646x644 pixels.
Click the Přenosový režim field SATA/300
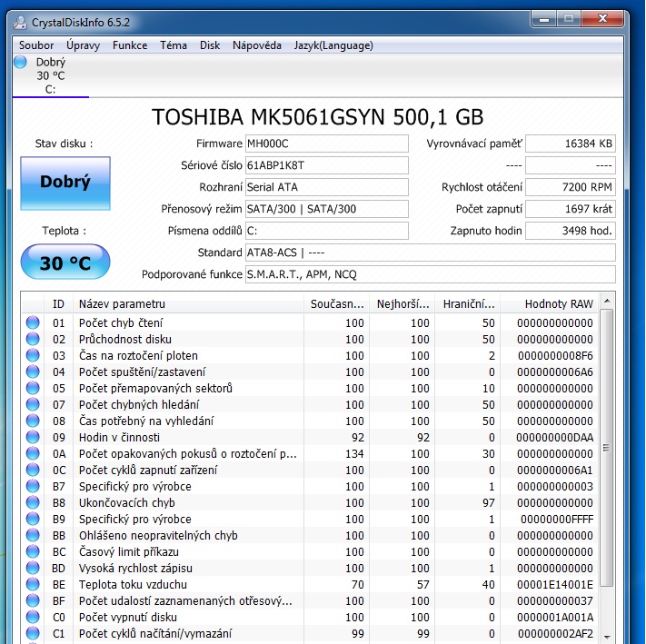click(327, 209)
